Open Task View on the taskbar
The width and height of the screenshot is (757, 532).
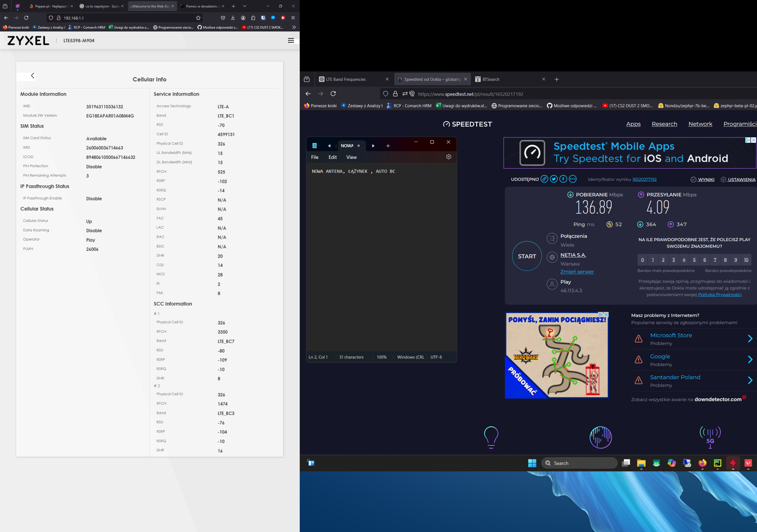(626, 463)
